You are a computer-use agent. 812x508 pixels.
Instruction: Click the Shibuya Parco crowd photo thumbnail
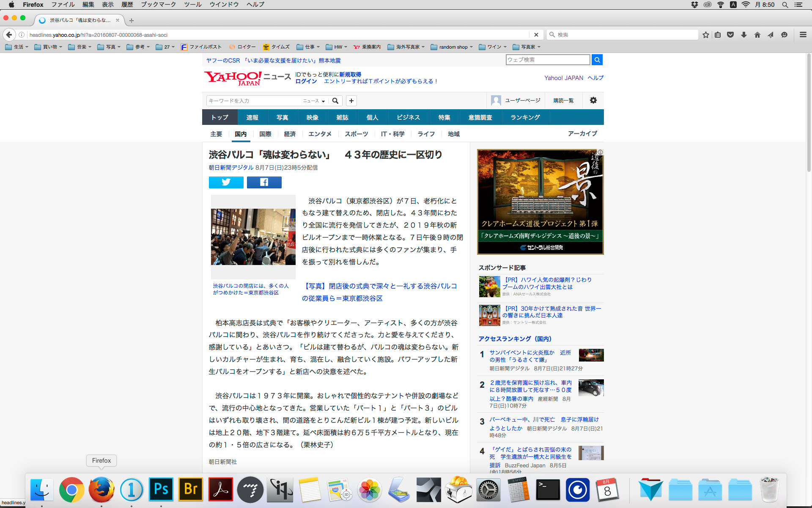[253, 236]
